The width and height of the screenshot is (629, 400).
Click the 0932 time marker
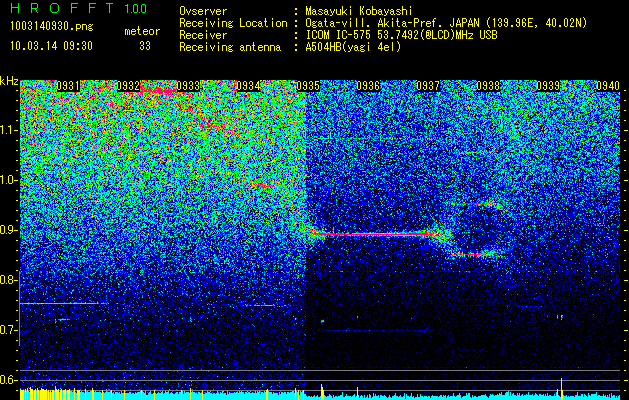coord(128,86)
